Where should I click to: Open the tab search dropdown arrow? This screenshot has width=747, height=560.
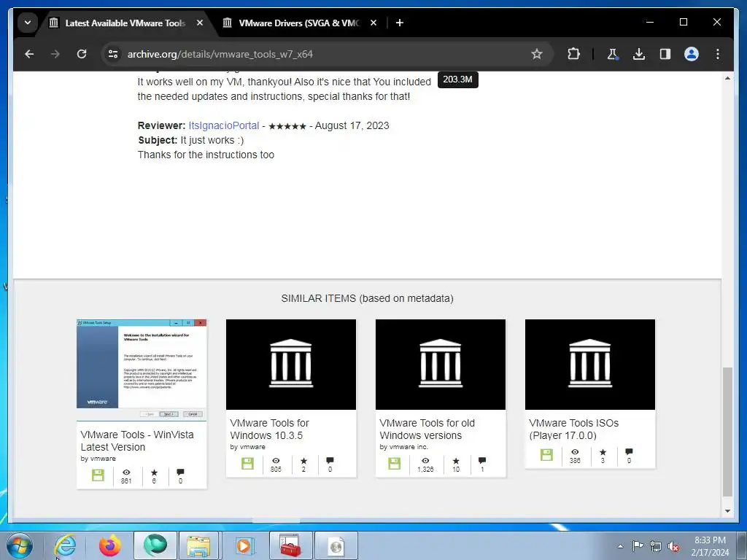point(28,23)
